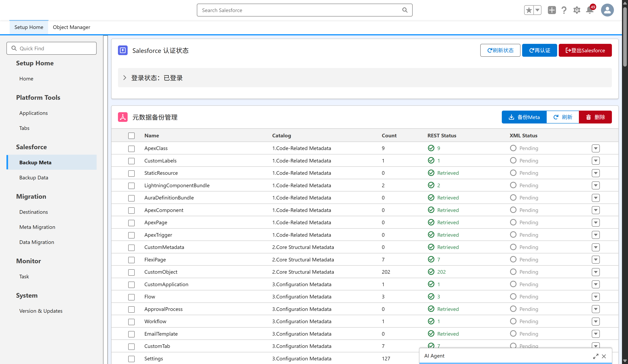Click the 再认证 re-authenticate button
This screenshot has height=364, width=628.
click(x=539, y=50)
